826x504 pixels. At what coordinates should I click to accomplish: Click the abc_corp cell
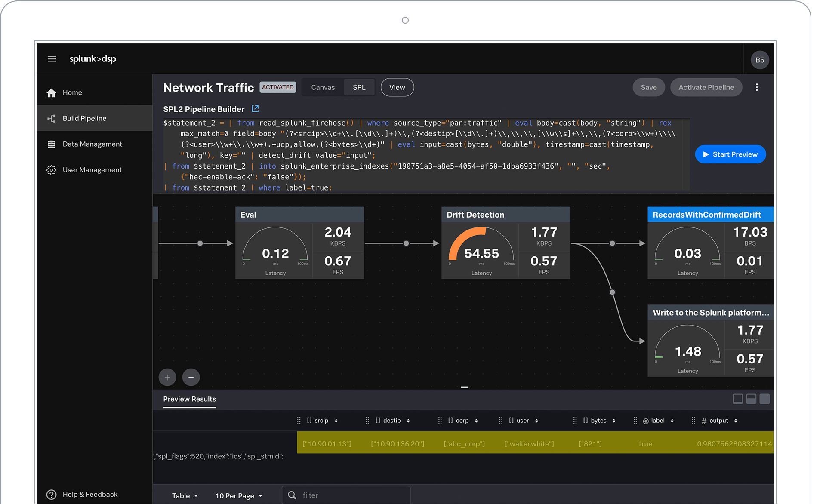coord(464,443)
